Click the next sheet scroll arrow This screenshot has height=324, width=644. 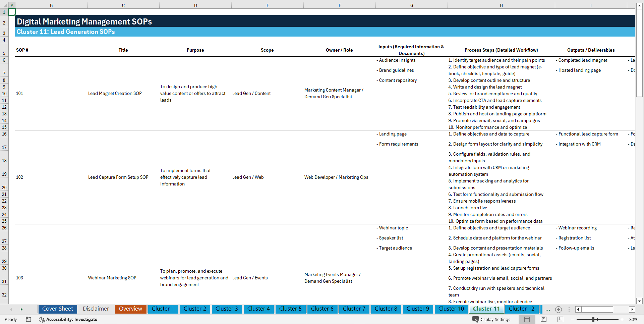21,309
